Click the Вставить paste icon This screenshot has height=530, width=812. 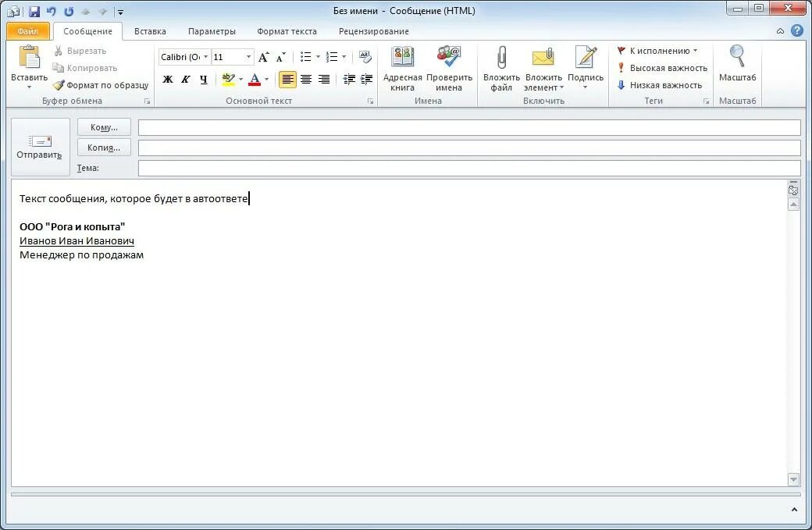coord(30,57)
